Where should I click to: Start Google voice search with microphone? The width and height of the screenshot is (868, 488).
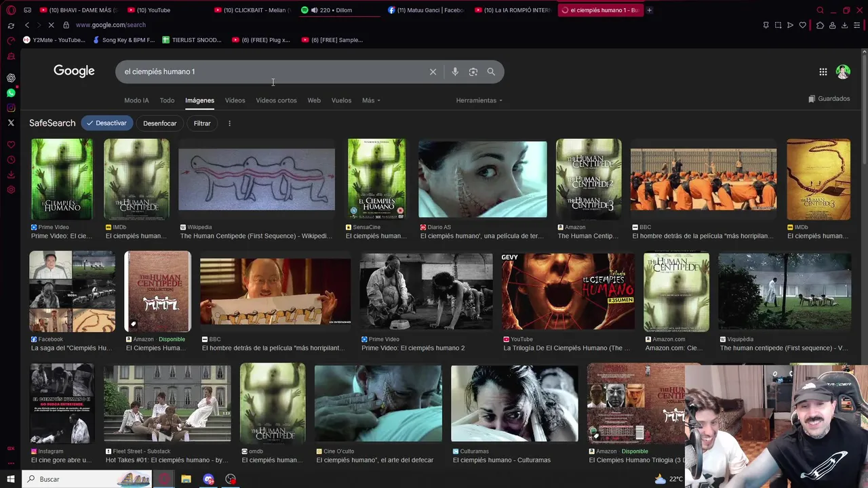pyautogui.click(x=455, y=72)
